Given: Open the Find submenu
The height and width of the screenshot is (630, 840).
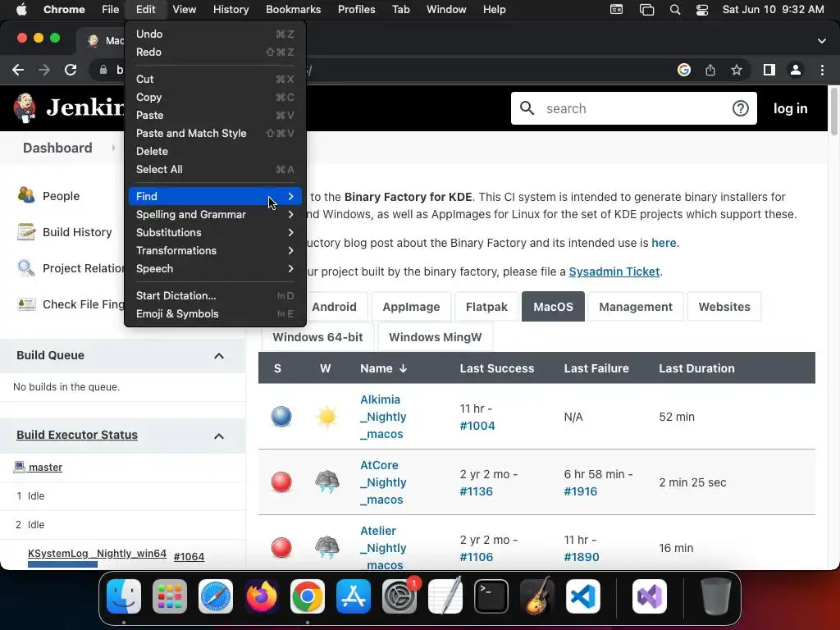Looking at the screenshot, I should coord(215,196).
